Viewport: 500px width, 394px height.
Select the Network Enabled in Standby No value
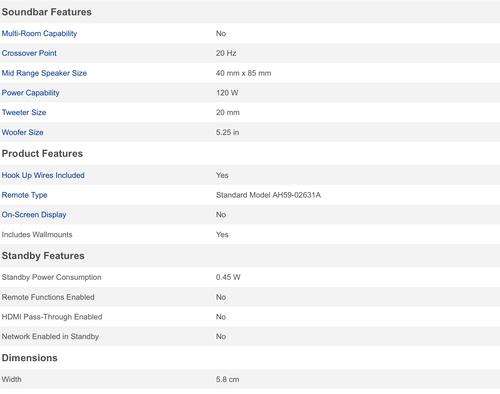221,337
